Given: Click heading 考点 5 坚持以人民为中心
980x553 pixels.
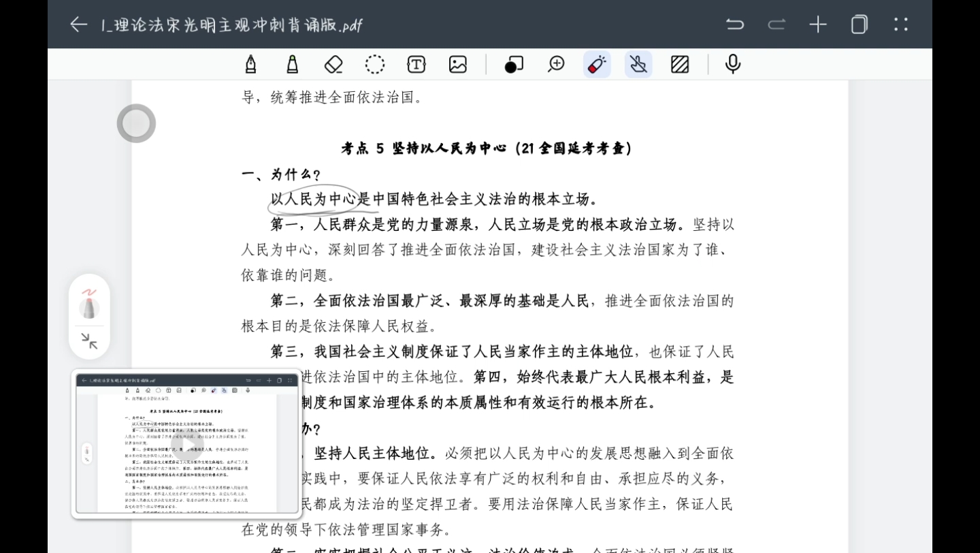Looking at the screenshot, I should click(487, 148).
